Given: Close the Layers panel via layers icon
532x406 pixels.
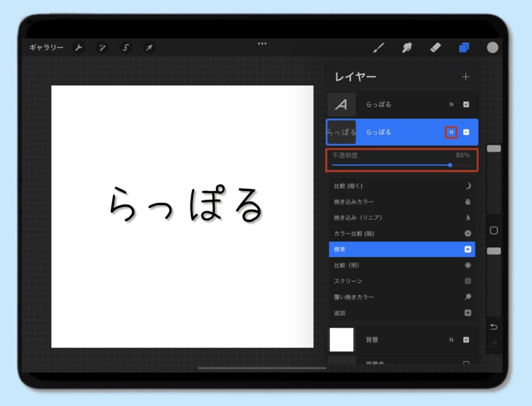Looking at the screenshot, I should click(464, 47).
